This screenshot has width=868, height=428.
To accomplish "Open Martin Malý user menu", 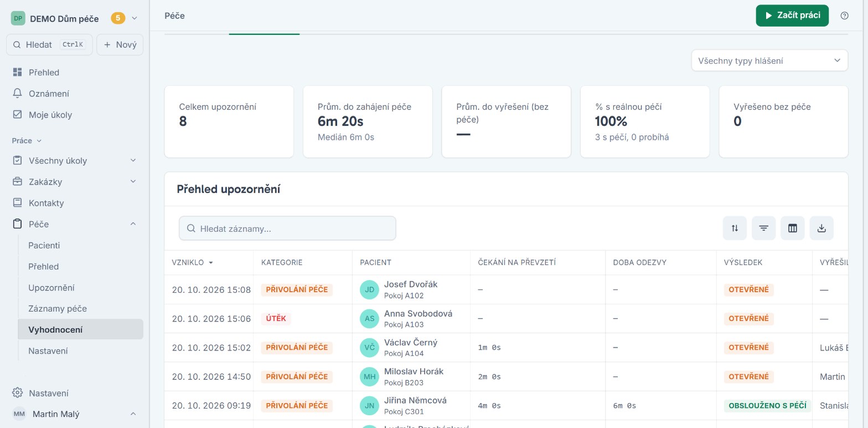I will pyautogui.click(x=74, y=414).
